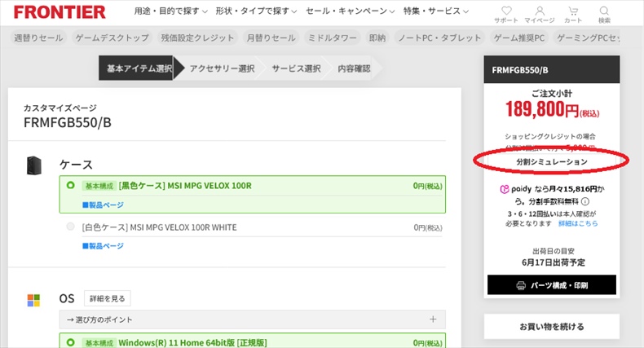Open 製品ページ link for black case
The height and width of the screenshot is (348, 644).
(103, 205)
